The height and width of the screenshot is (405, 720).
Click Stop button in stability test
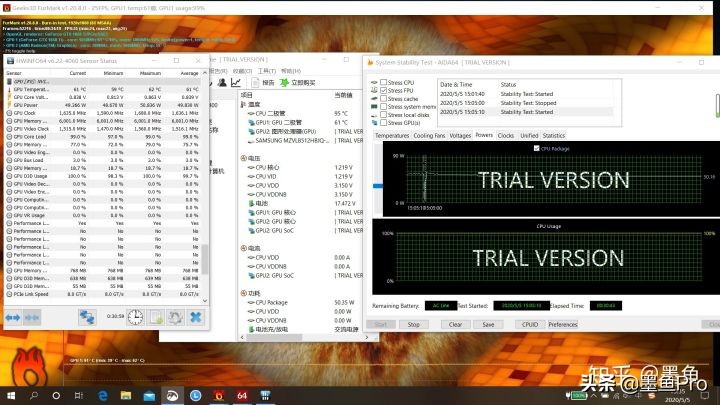coord(413,325)
